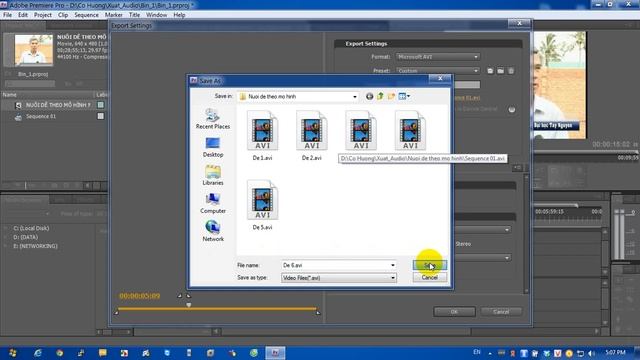Open the Title menu

(134, 15)
